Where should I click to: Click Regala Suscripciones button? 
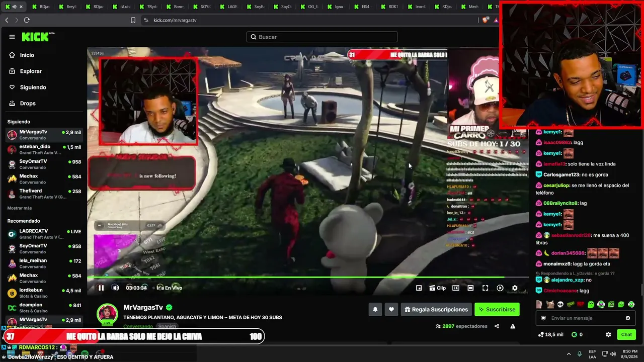click(x=436, y=310)
